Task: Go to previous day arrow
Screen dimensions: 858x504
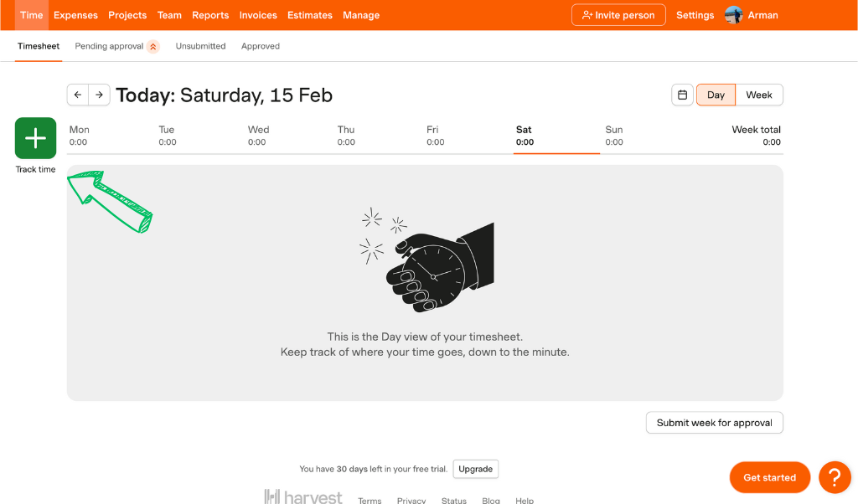Action: (78, 95)
